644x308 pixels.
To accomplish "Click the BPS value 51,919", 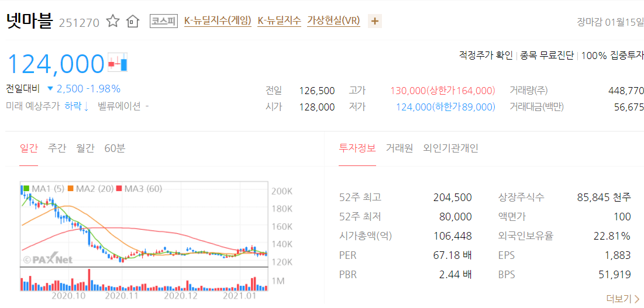I will [616, 274].
